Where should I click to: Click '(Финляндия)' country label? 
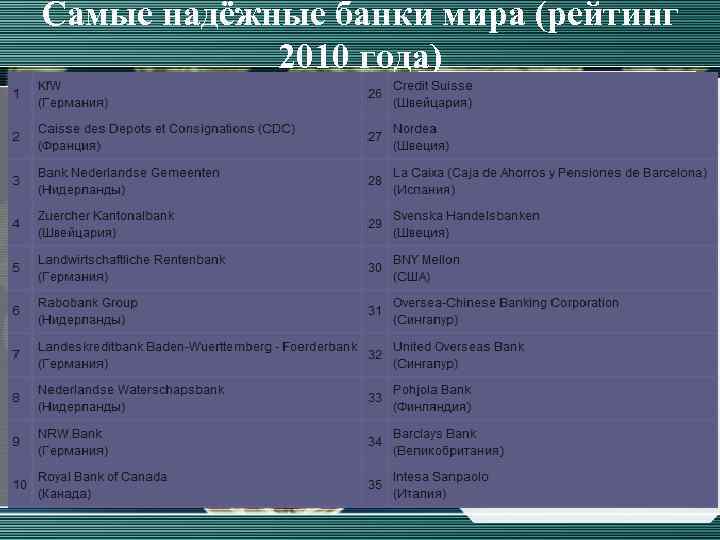[x=432, y=407]
